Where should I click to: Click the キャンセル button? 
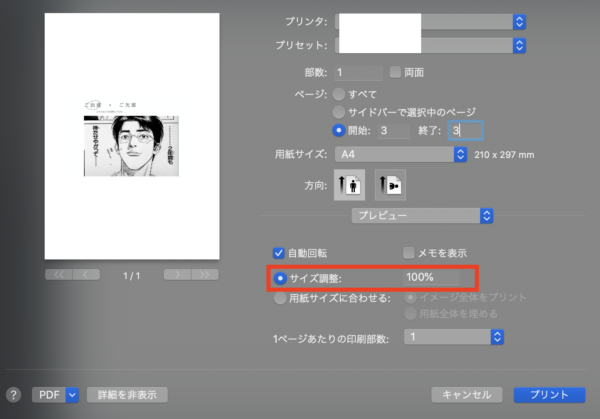tap(467, 395)
